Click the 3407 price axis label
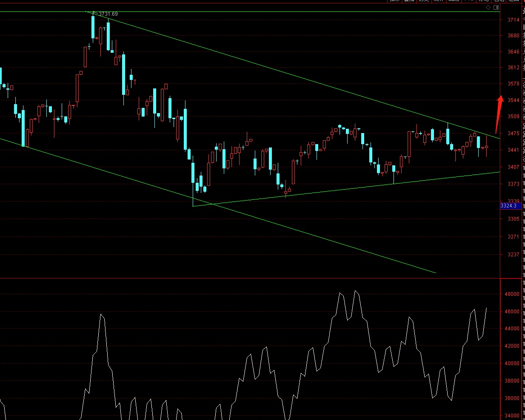The height and width of the screenshot is (420, 525). pyautogui.click(x=513, y=167)
